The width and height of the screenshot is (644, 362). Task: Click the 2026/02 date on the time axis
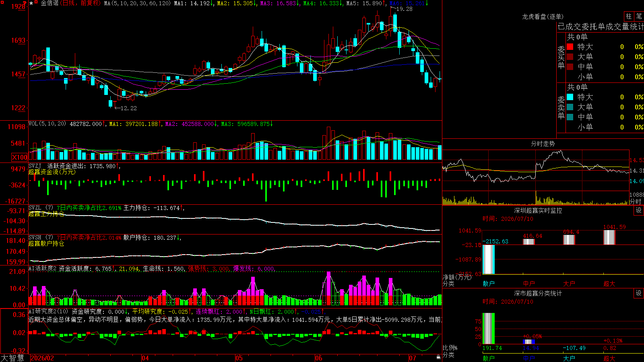click(x=42, y=358)
